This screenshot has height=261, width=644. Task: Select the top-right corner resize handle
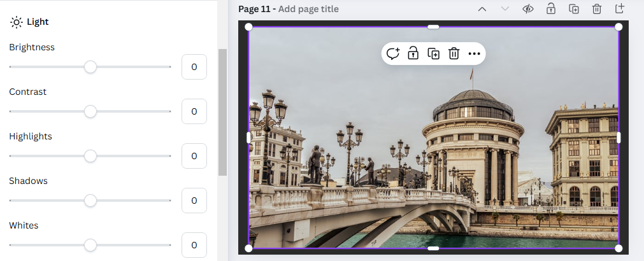click(x=619, y=27)
